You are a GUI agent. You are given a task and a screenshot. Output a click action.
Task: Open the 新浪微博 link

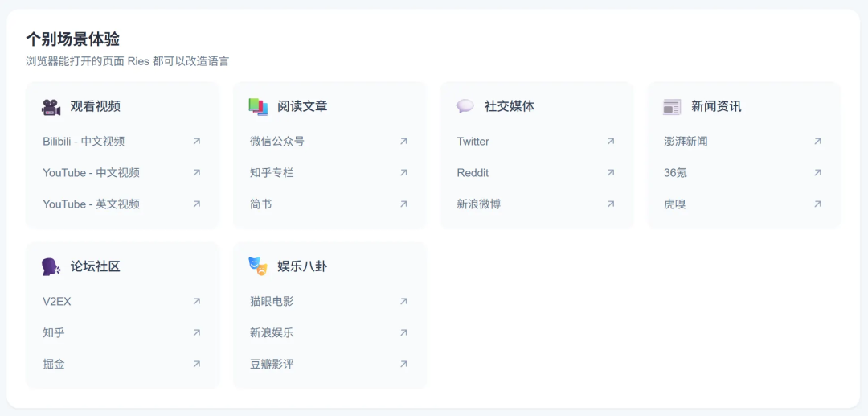coord(478,204)
